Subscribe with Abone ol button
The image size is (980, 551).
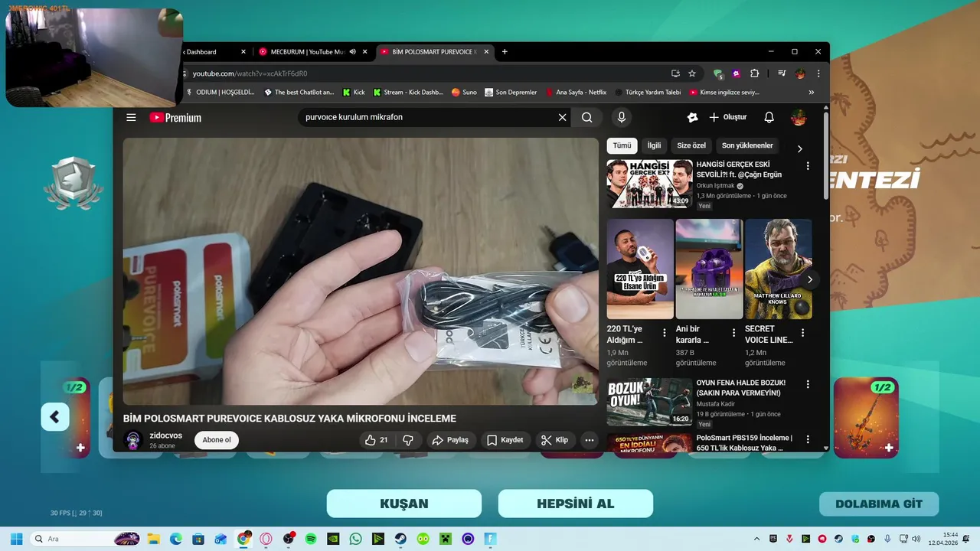click(217, 440)
